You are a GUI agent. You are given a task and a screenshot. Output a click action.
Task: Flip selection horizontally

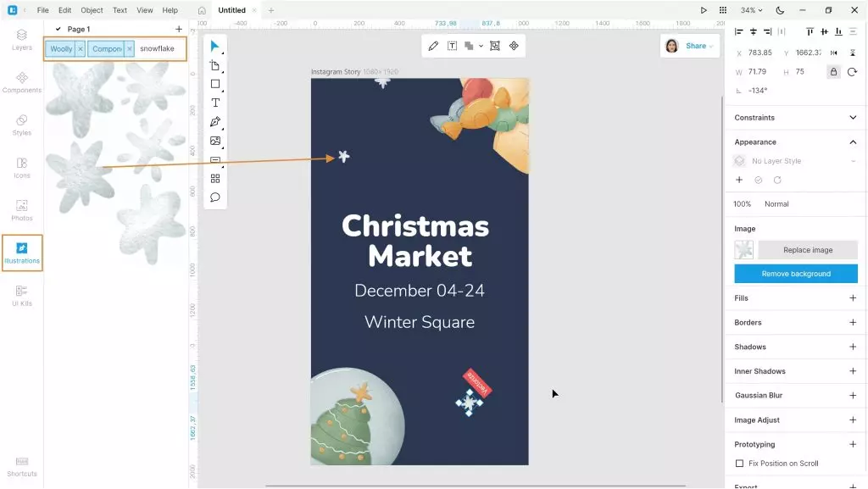[834, 53]
